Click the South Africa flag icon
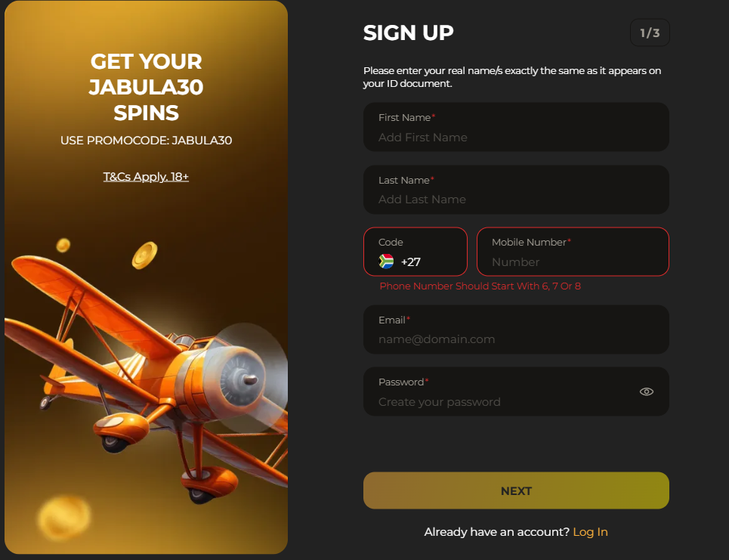This screenshot has width=729, height=560. tap(386, 261)
